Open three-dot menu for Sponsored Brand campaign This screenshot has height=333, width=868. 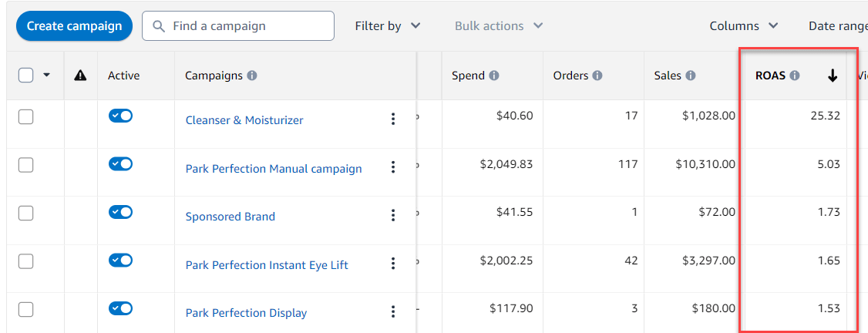[393, 216]
